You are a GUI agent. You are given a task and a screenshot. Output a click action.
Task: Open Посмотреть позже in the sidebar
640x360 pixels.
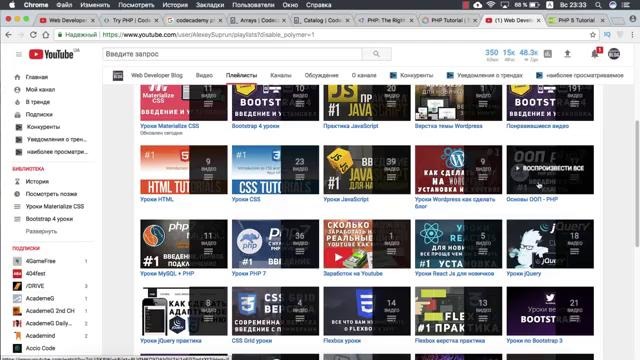point(51,194)
